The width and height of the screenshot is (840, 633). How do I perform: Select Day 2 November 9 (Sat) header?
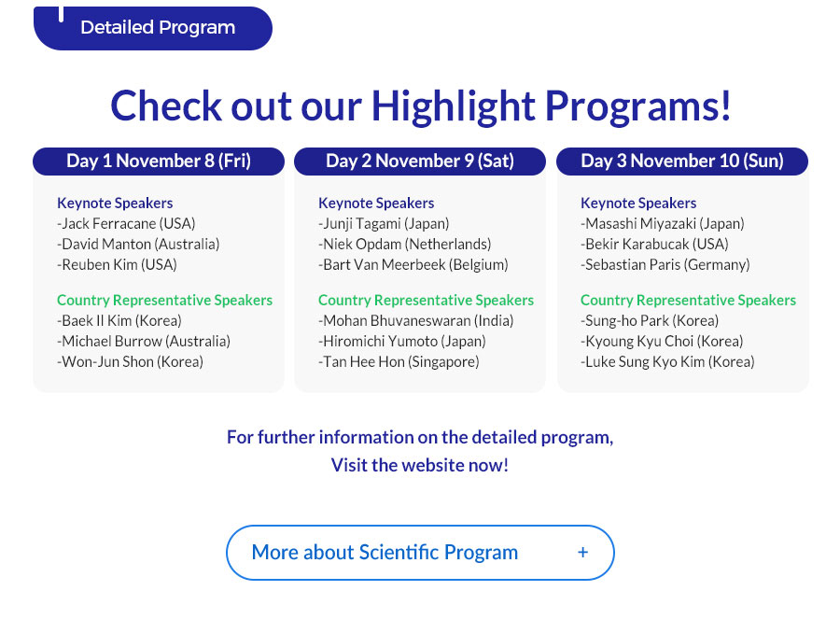420,161
